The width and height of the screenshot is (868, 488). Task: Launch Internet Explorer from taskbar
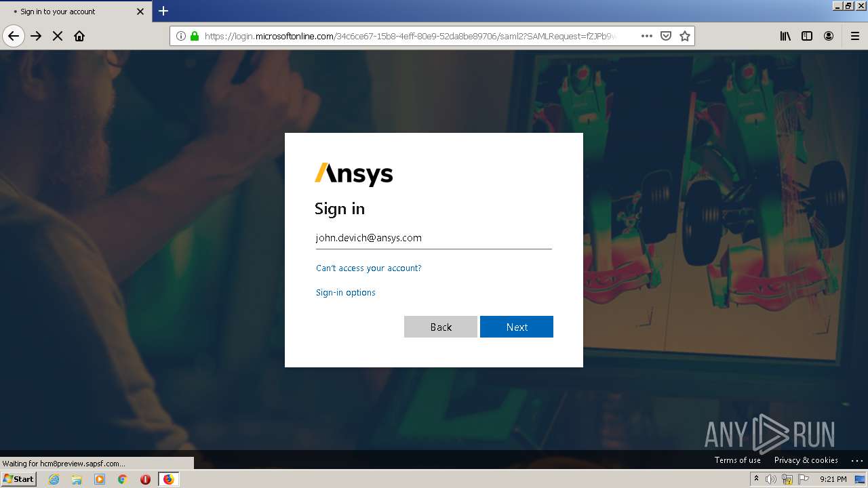[x=54, y=479]
